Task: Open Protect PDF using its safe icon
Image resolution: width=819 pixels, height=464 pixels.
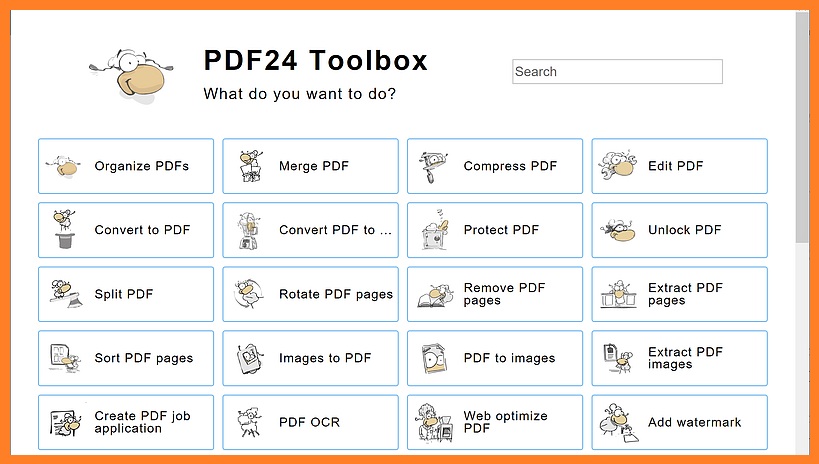Action: 435,230
